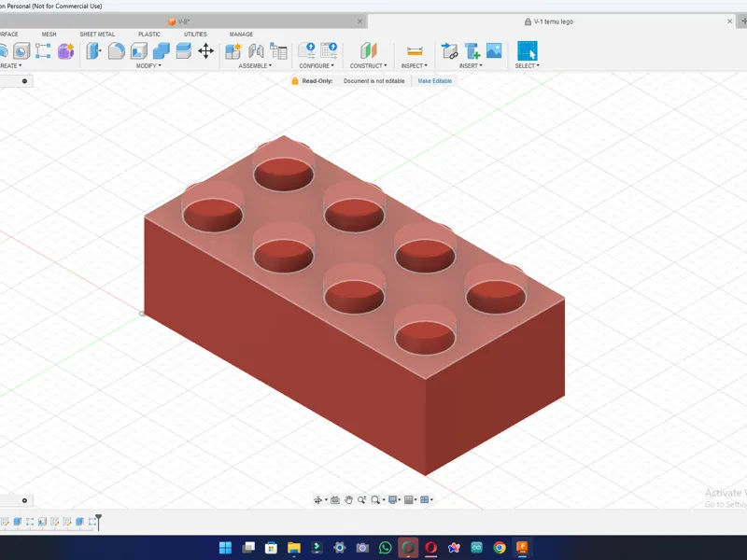
Task: Expand the Inspect dropdown menu
Action: 415,65
